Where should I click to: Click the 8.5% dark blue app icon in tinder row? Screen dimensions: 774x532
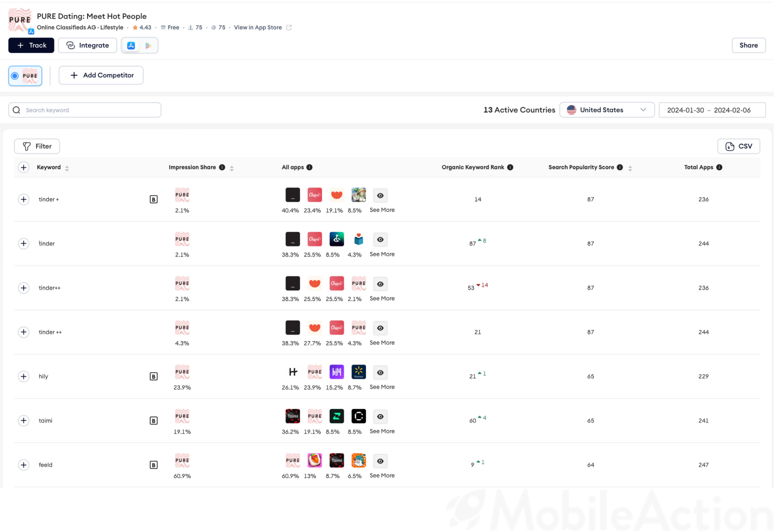pyautogui.click(x=337, y=239)
